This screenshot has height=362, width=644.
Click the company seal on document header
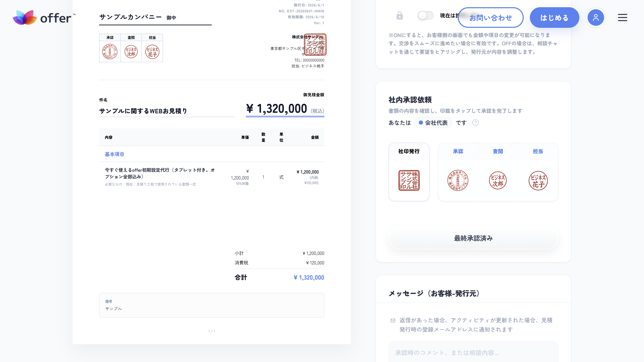315,45
